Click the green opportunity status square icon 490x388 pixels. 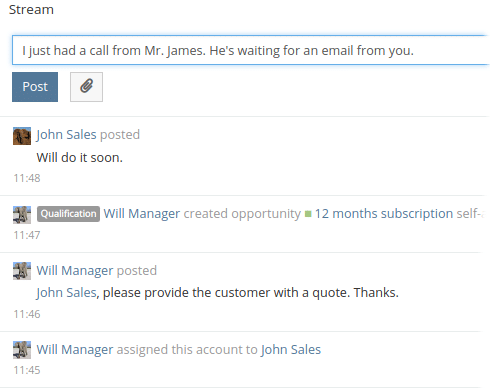click(308, 214)
